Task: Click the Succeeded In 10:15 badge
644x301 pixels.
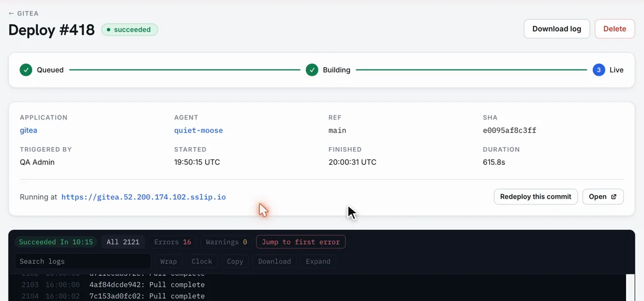Action: coord(56,242)
